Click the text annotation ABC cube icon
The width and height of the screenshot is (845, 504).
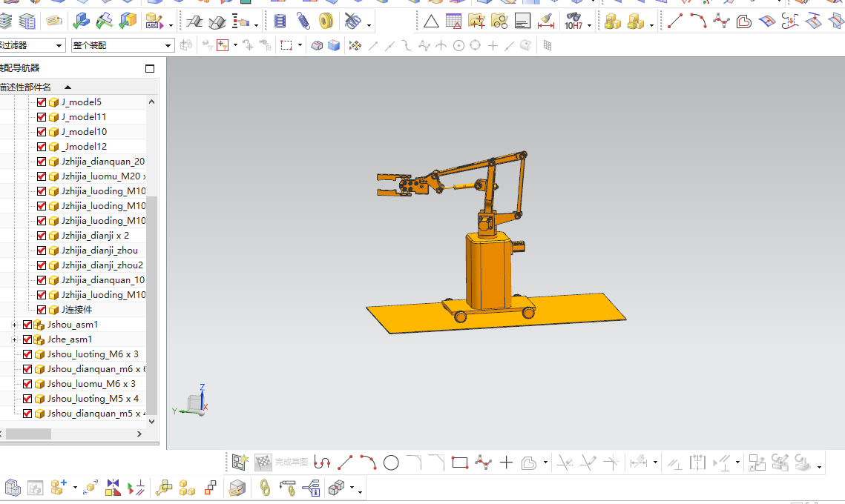[154, 21]
